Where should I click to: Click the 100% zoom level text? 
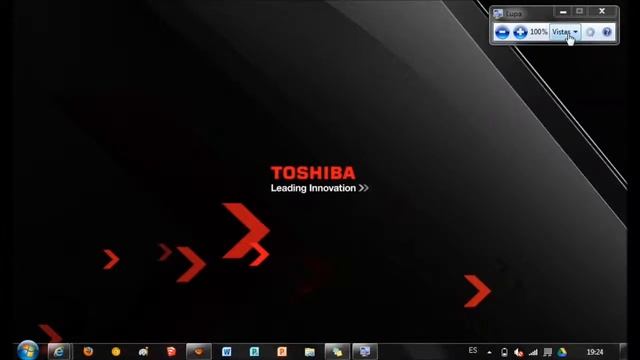point(538,32)
